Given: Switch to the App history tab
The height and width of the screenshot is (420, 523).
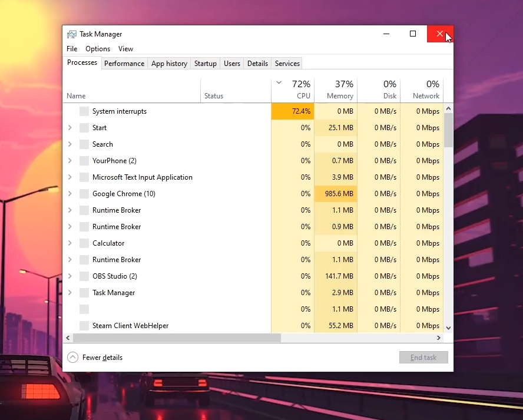Looking at the screenshot, I should [x=169, y=64].
